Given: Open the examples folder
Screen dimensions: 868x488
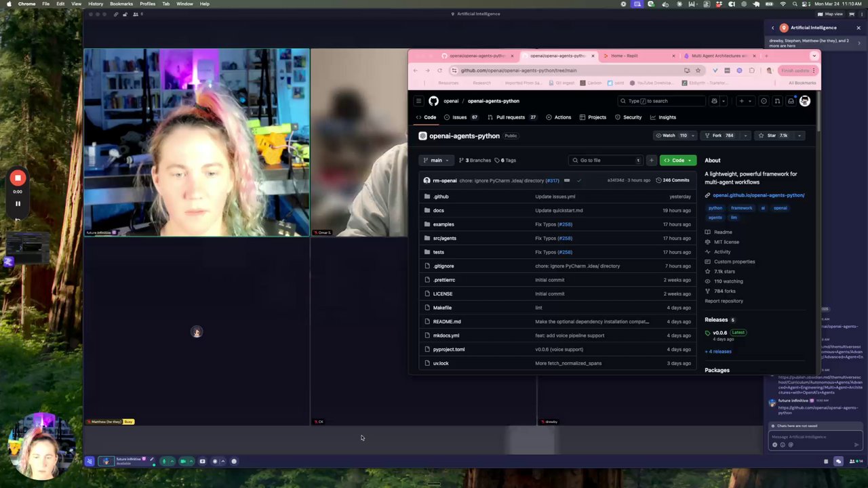Looking at the screenshot, I should point(443,224).
